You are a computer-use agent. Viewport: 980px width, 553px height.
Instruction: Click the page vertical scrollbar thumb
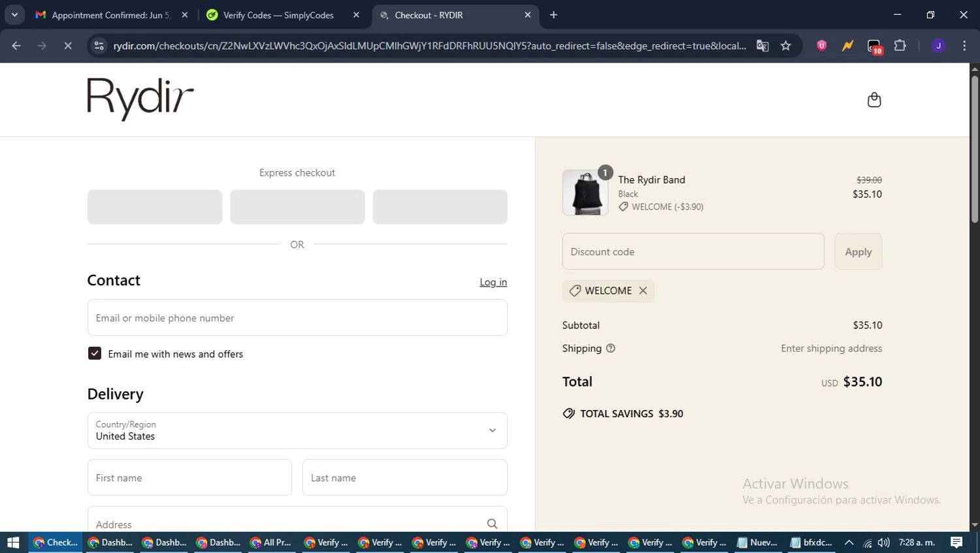[x=975, y=150]
